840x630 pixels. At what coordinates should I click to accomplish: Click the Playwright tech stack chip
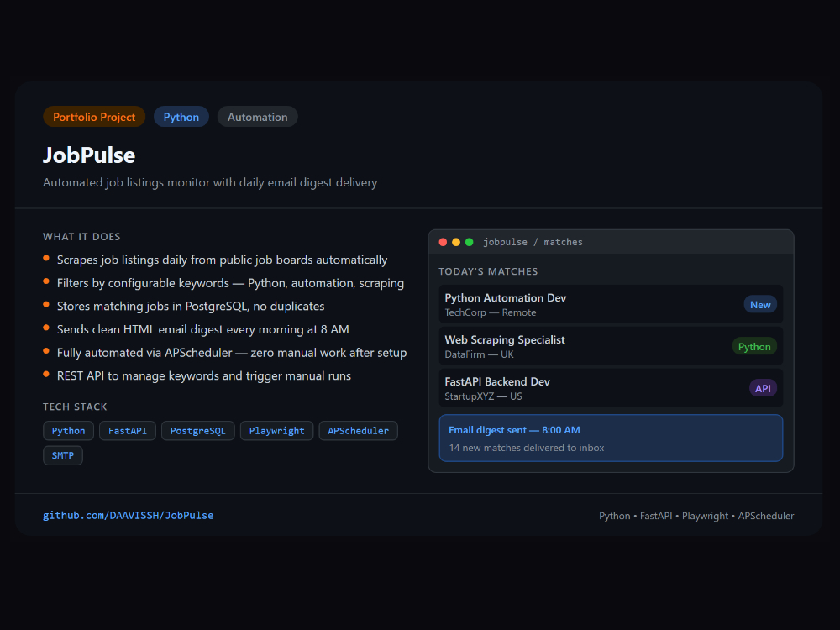(277, 431)
